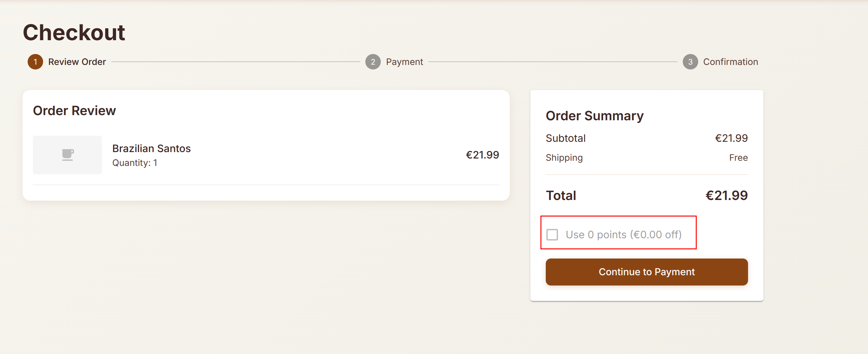Go to the Payment step label
868x354 pixels.
click(404, 62)
